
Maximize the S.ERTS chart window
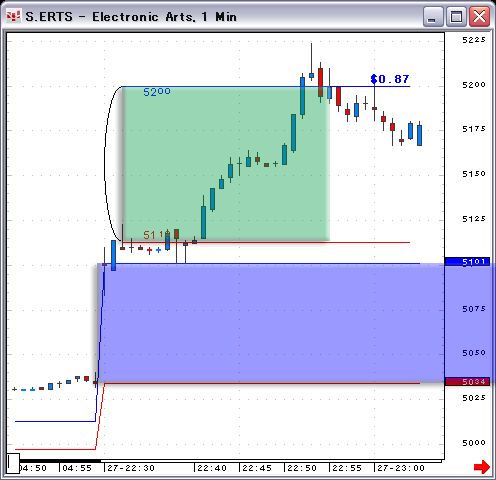456,16
